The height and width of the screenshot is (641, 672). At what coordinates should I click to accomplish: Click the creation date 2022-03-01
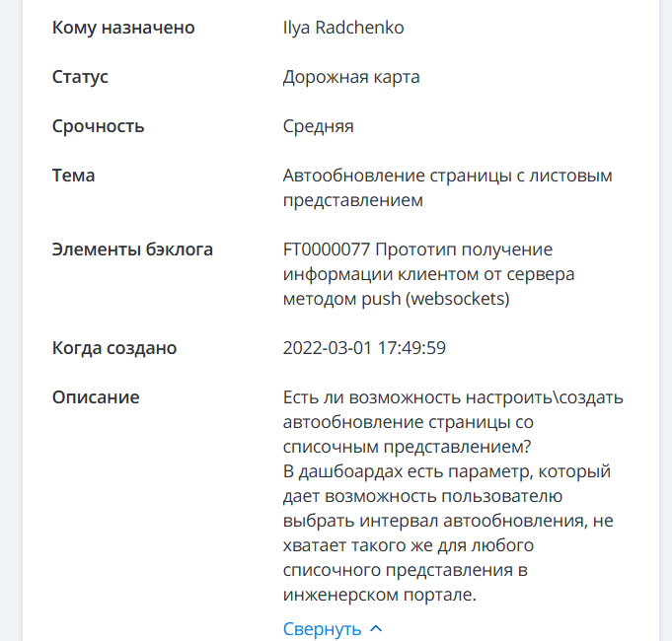coord(325,348)
